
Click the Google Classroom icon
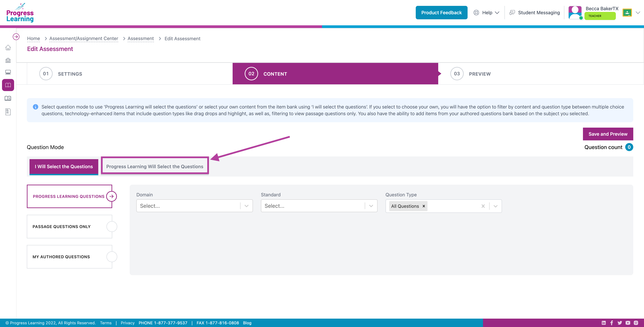pos(627,13)
